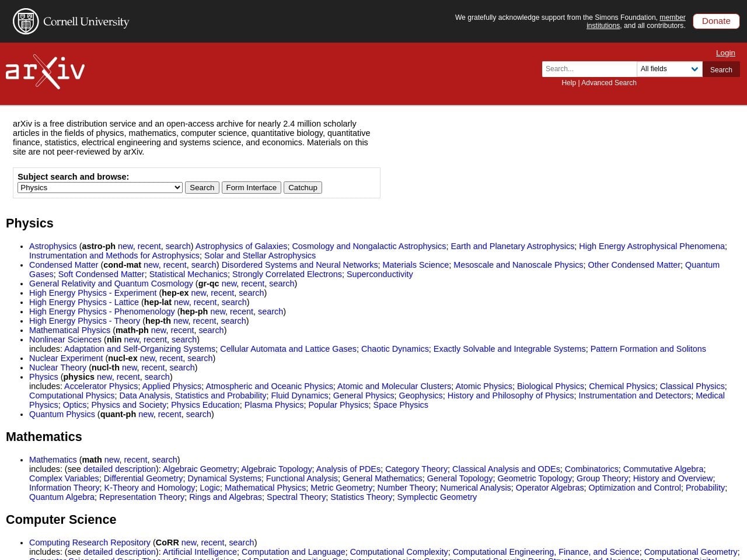Screen dimensions: 747x560
Task: View new Quantum Physics submissions
Action: [x=146, y=414]
